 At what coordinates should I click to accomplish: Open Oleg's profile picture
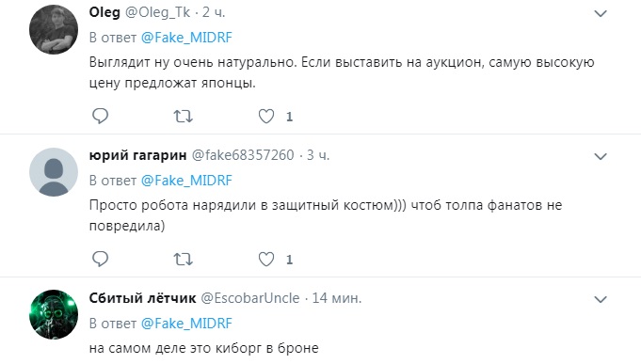pyautogui.click(x=54, y=29)
